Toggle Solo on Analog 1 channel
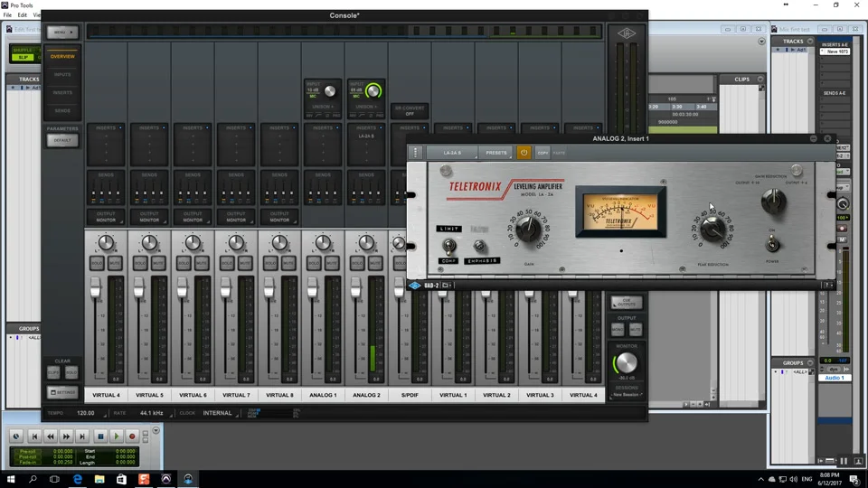 tap(314, 263)
